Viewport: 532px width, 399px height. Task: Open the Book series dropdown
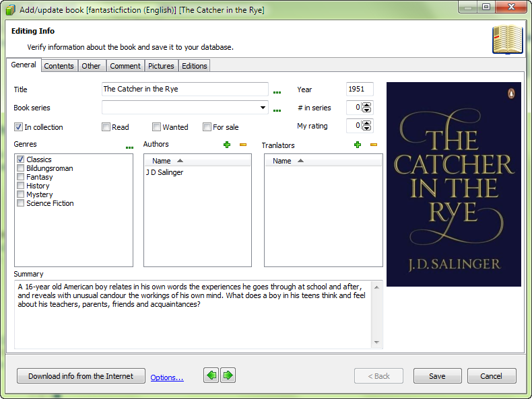click(263, 108)
